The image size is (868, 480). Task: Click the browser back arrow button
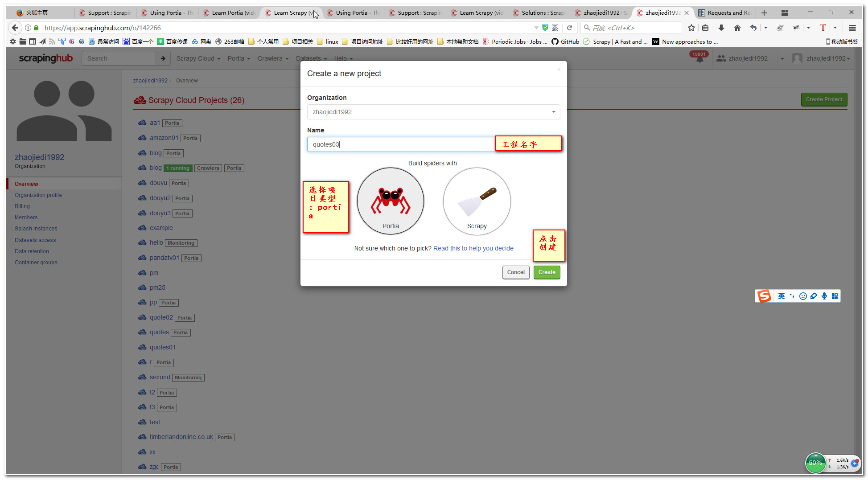pos(15,28)
